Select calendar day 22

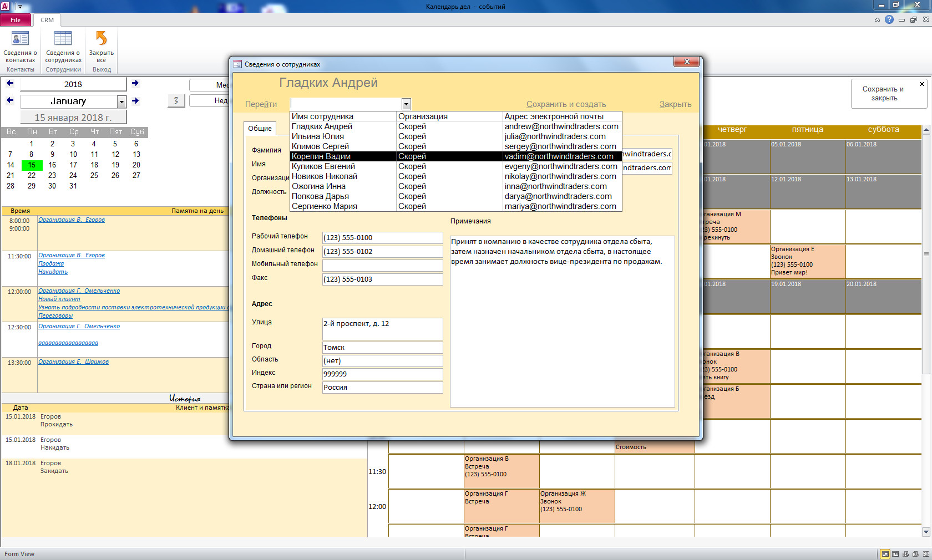[32, 176]
